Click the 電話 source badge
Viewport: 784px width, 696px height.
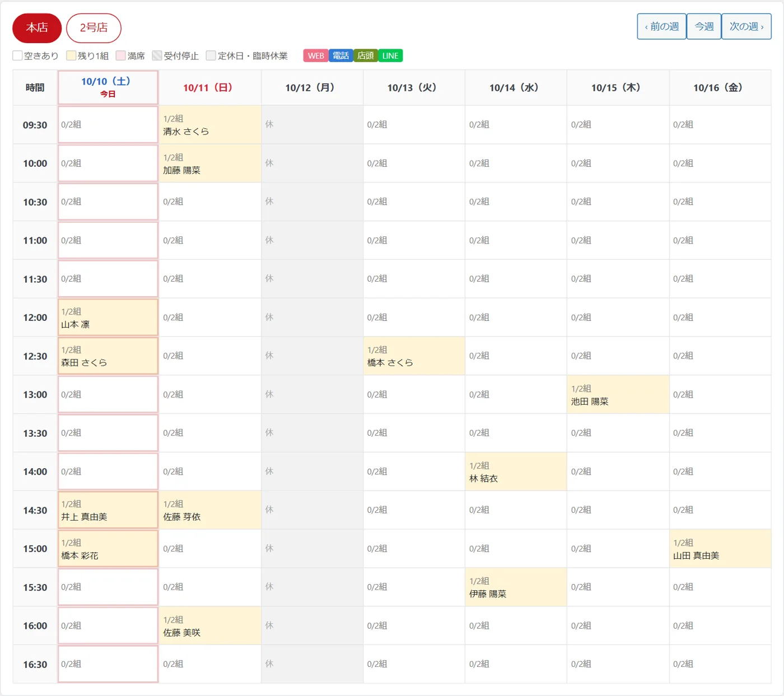341,55
